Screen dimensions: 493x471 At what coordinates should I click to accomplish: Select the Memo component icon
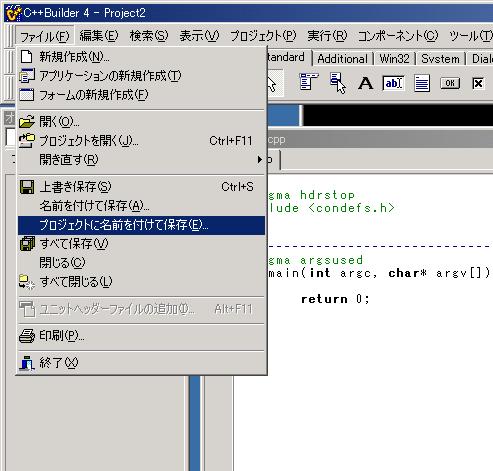[x=422, y=83]
